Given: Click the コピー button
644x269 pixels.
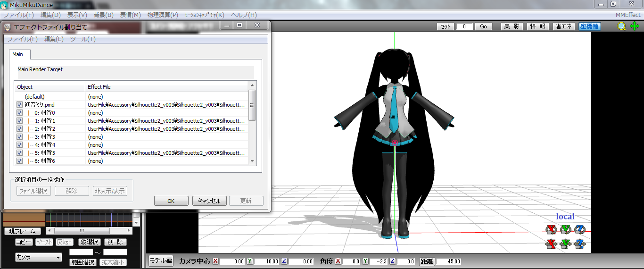Looking at the screenshot, I should 24,242.
